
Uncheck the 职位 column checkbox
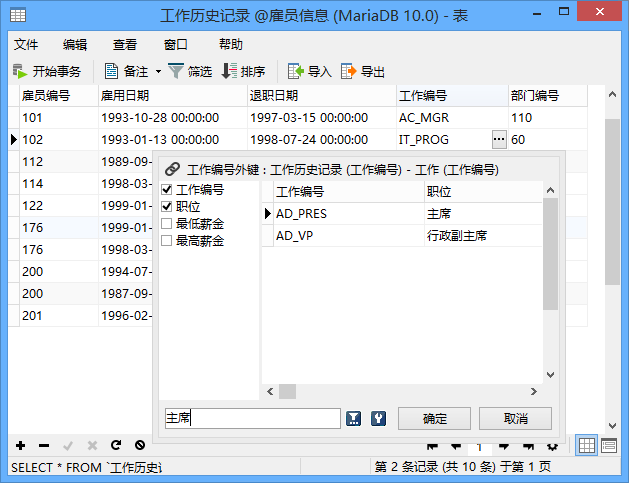click(167, 207)
